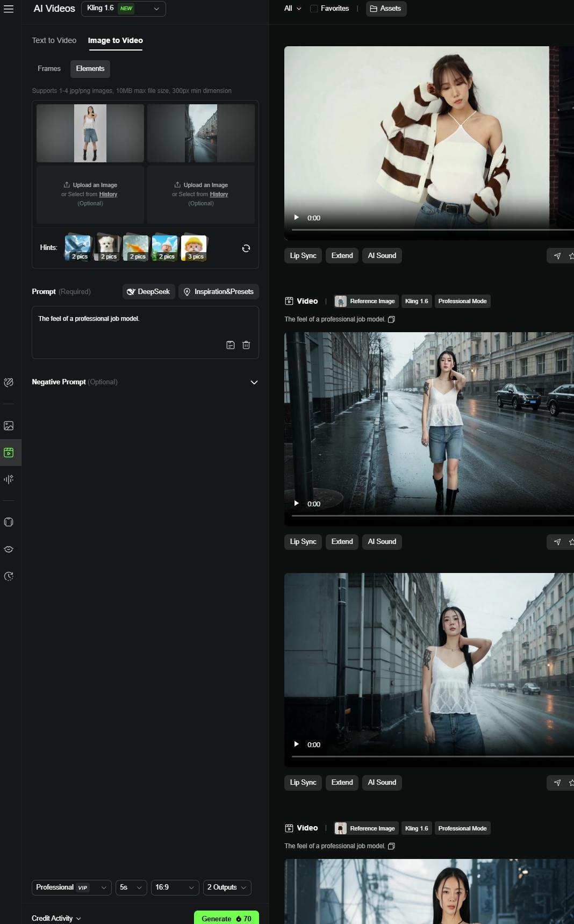Open the 5s duration dropdown

(x=131, y=887)
